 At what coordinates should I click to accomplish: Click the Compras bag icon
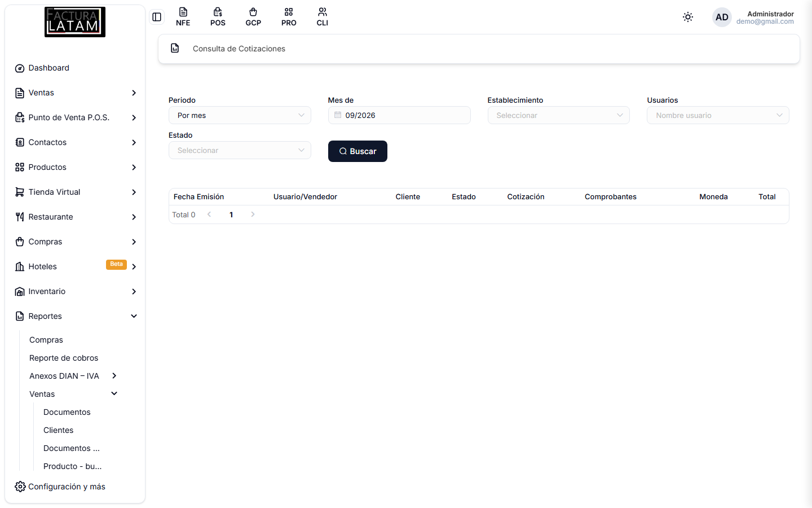click(20, 242)
